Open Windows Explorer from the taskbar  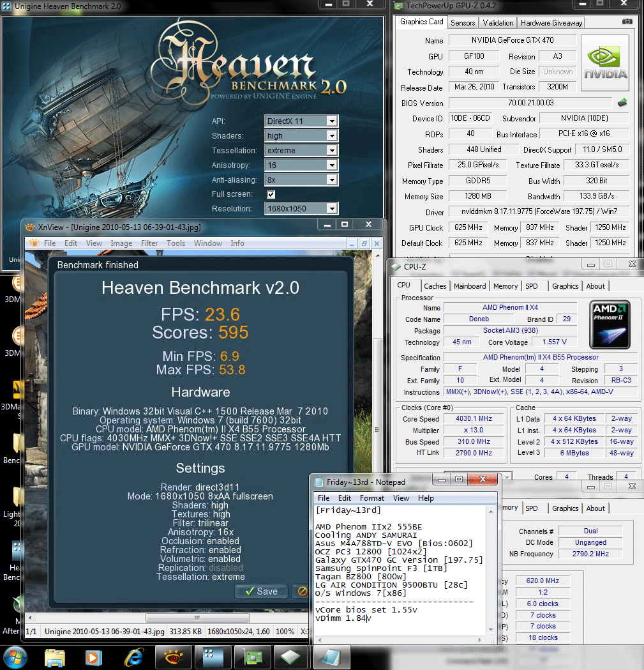click(x=55, y=658)
